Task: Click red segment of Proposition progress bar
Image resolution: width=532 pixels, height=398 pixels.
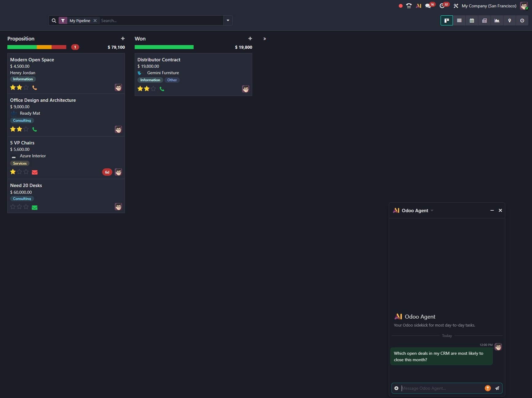Action: 59,47
